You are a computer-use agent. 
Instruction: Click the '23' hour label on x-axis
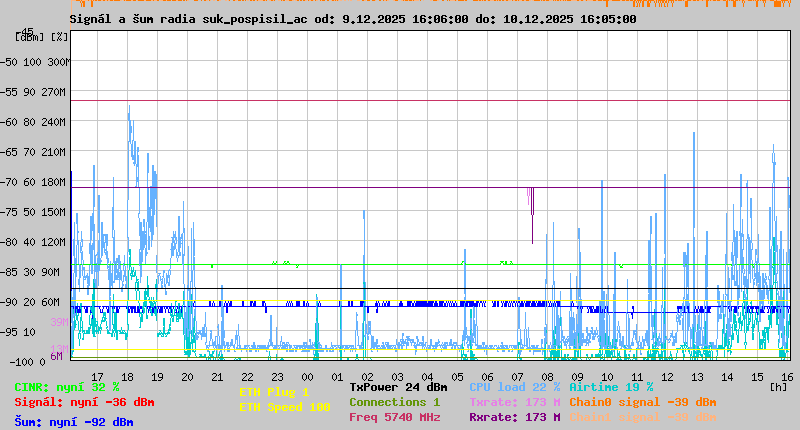[277, 377]
